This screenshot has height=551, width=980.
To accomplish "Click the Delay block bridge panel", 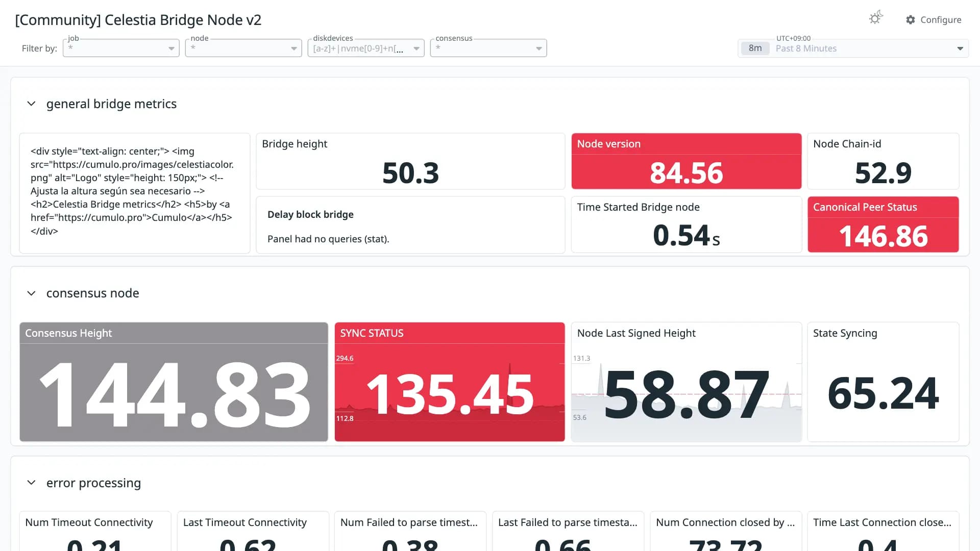I will pos(410,225).
